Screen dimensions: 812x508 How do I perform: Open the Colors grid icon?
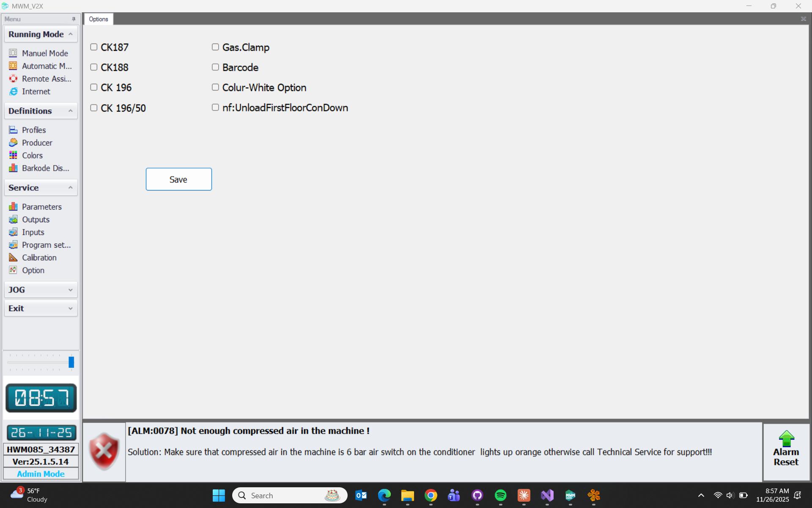(13, 155)
